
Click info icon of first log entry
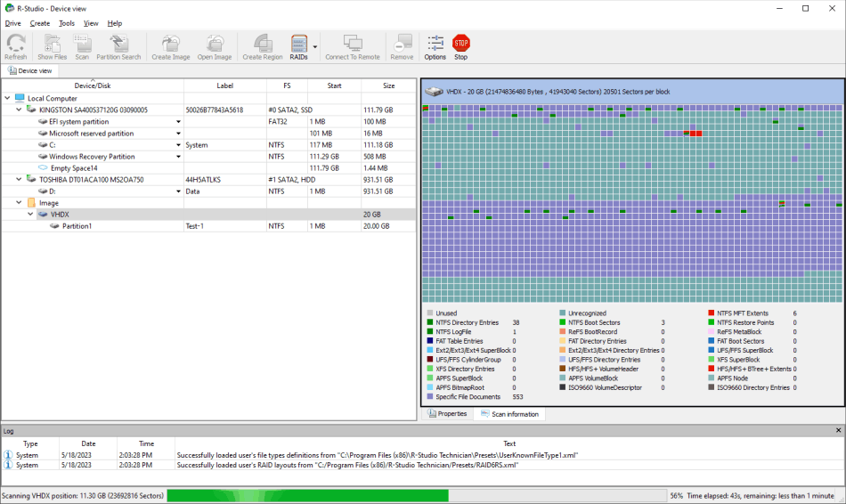[8, 455]
